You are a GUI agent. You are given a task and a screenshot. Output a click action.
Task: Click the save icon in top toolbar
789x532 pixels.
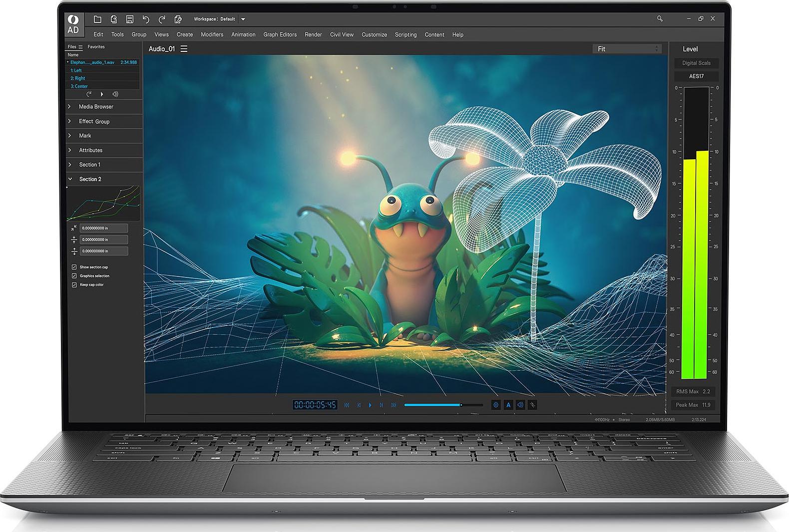tap(130, 19)
